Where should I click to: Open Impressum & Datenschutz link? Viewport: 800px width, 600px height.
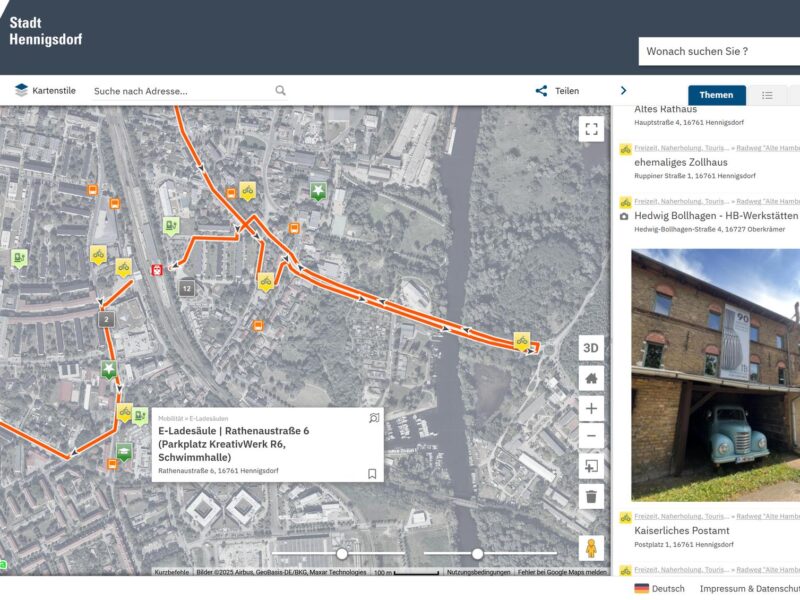pos(749,588)
